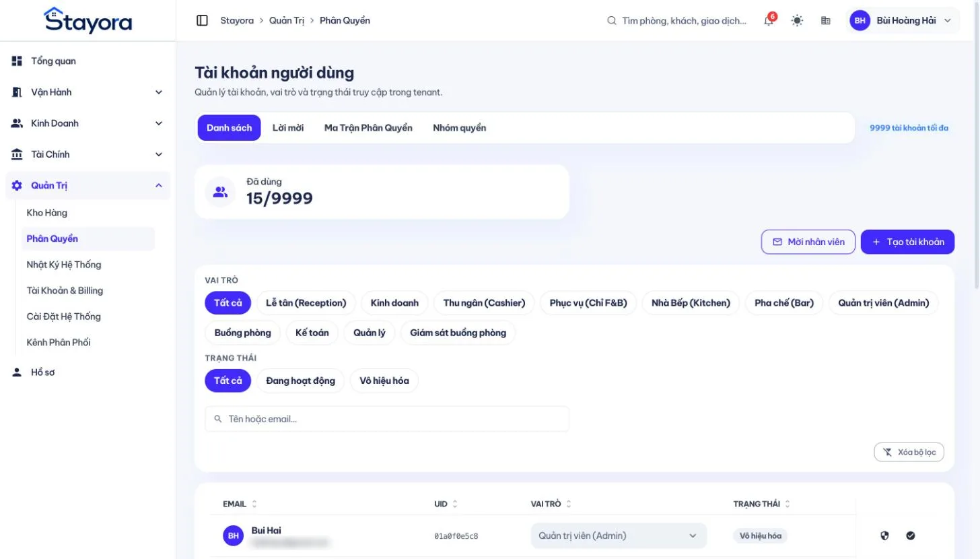Expand the Tài Chính sidebar section

coord(87,154)
